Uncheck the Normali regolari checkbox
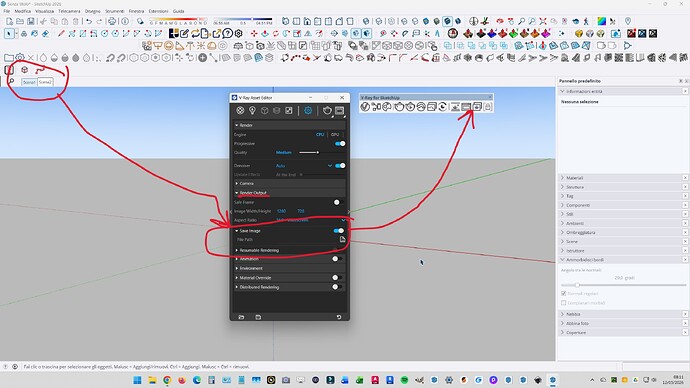690x388 pixels. [x=564, y=293]
